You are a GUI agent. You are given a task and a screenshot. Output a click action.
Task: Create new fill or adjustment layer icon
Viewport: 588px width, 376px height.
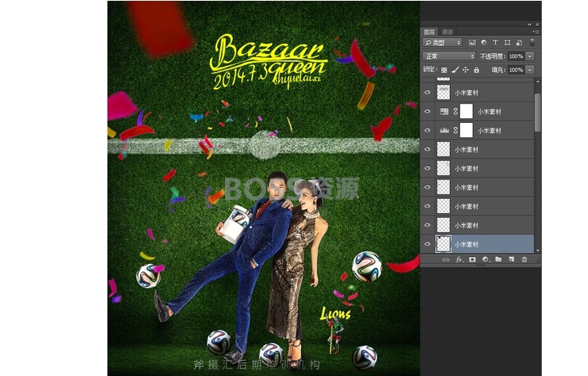click(485, 259)
